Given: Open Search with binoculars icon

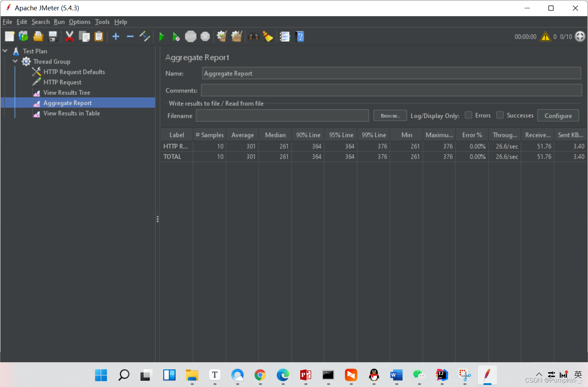Looking at the screenshot, I should tap(254, 36).
